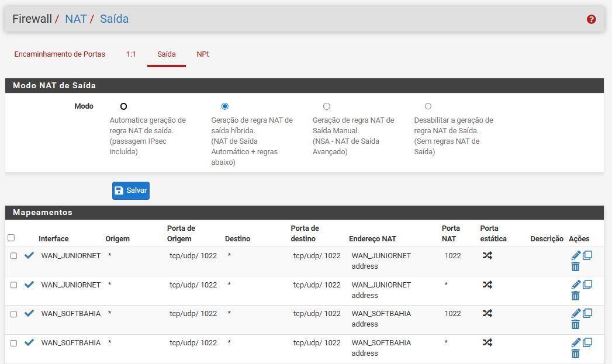Select the hybrid outbound NAT radio button

coord(225,106)
